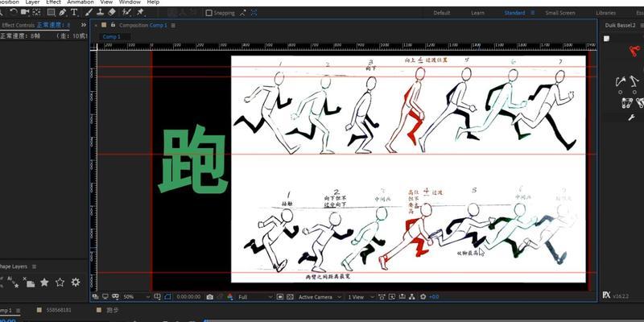The width and height of the screenshot is (644, 322).
Task: Open the Help menu
Action: tap(153, 2)
